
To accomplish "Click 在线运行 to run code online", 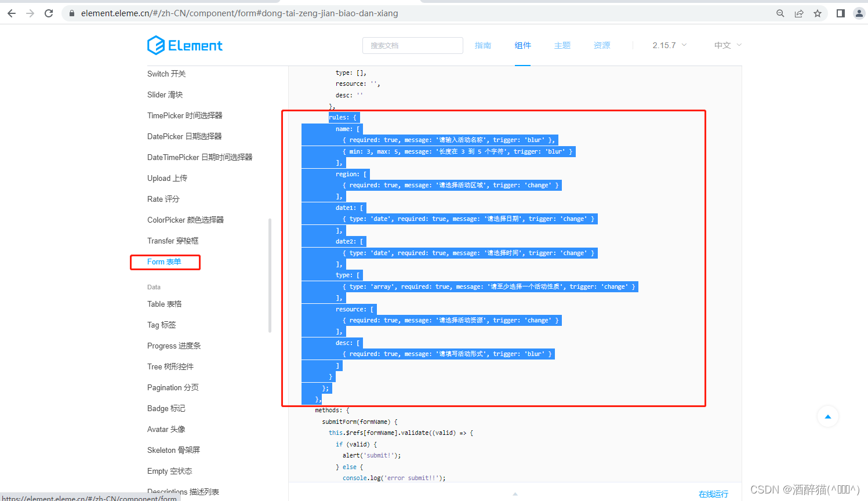I will pos(713,494).
